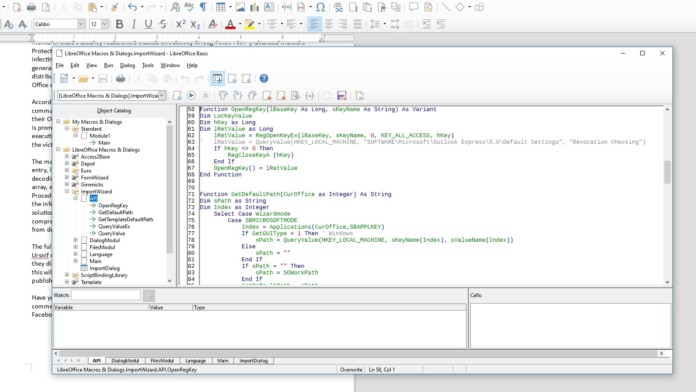696x392 pixels.
Task: Click the Open folder icon in Basic IDE
Action: [83, 79]
